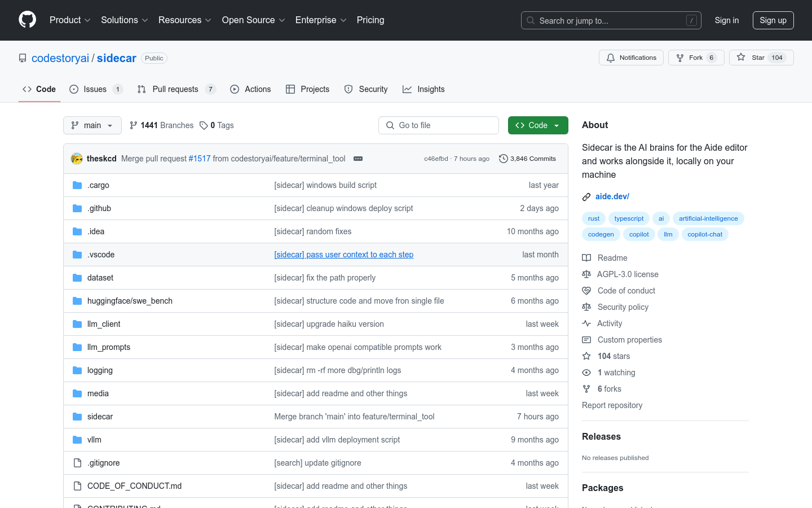Switch to the Issues tab

96,89
